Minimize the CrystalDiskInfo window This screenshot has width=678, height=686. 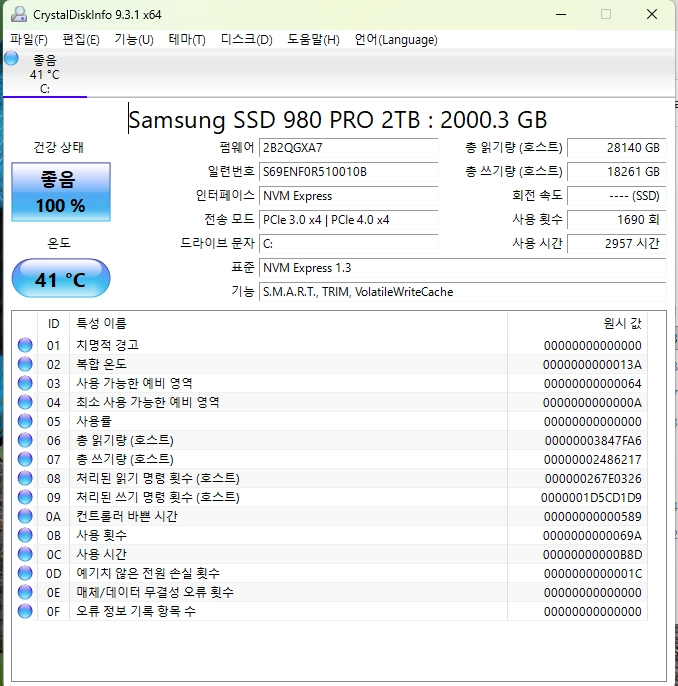(561, 14)
